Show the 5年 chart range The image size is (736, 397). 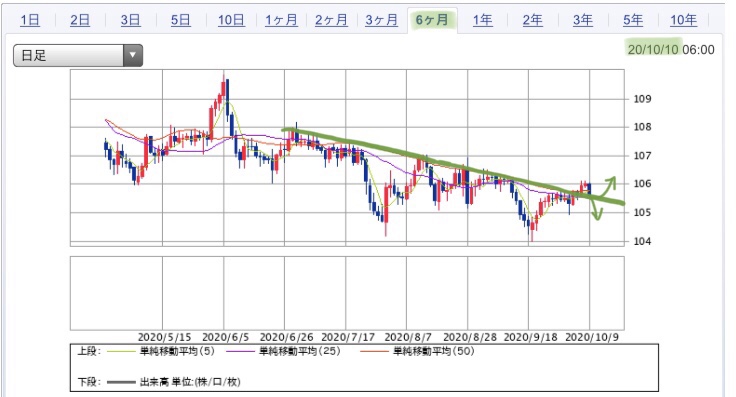pos(633,20)
